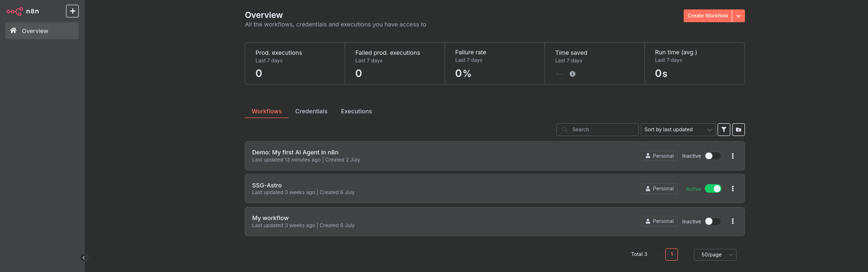Click the Failure rate stat card

pos(495,63)
